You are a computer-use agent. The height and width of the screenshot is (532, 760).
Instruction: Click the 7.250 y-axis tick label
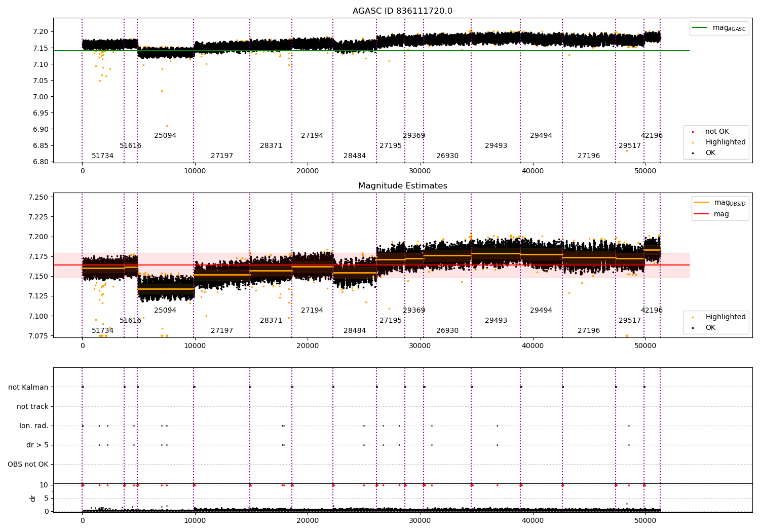[39, 197]
